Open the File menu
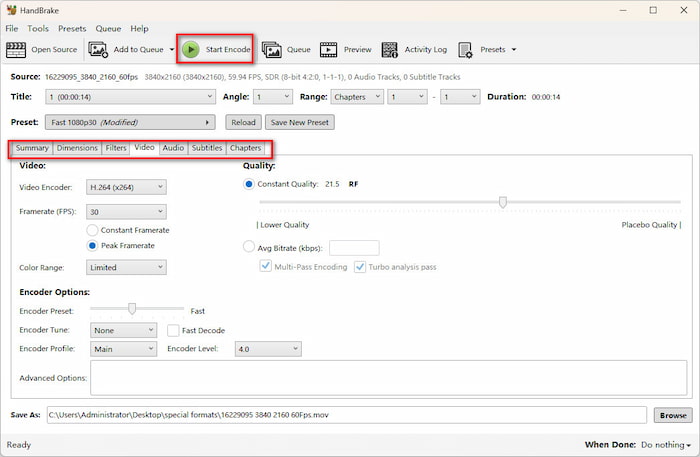This screenshot has height=457, width=700. coord(12,29)
